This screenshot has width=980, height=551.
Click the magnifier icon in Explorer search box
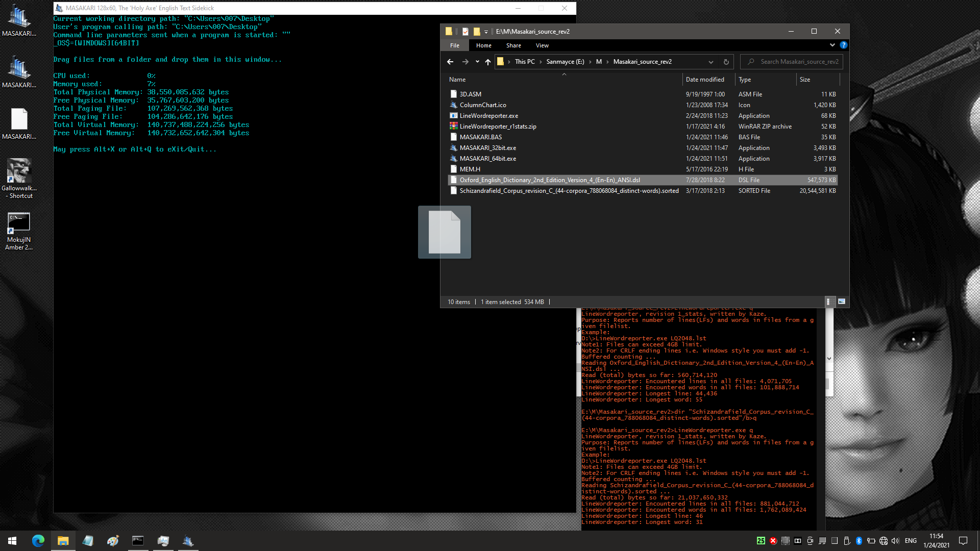(751, 62)
